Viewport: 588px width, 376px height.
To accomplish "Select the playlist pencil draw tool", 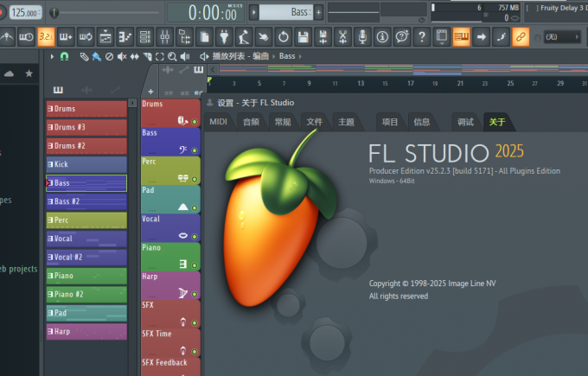I will pyautogui.click(x=85, y=56).
